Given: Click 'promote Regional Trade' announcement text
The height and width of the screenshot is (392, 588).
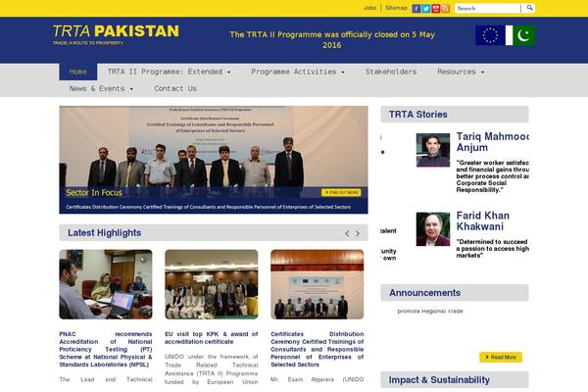Looking at the screenshot, I should coord(430,311).
